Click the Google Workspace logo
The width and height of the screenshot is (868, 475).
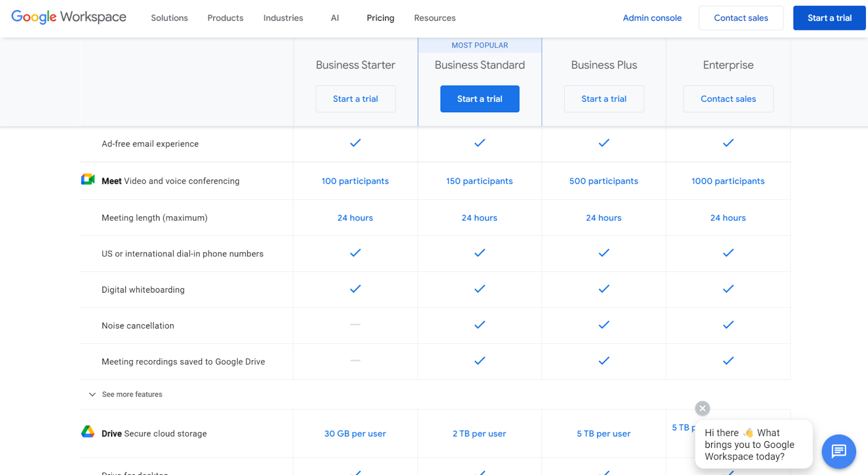coord(69,17)
